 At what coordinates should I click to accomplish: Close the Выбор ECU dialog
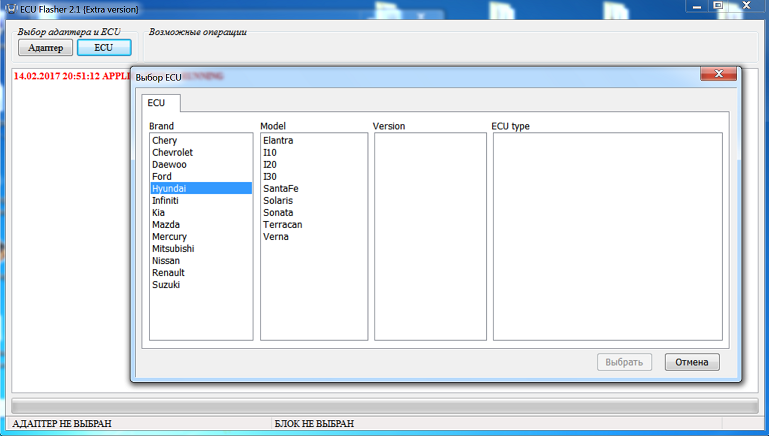(718, 74)
